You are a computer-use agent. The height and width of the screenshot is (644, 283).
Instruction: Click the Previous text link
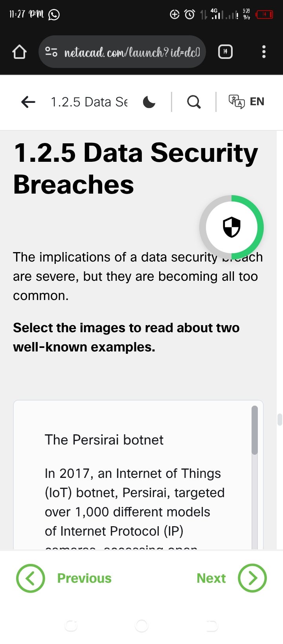(x=84, y=578)
